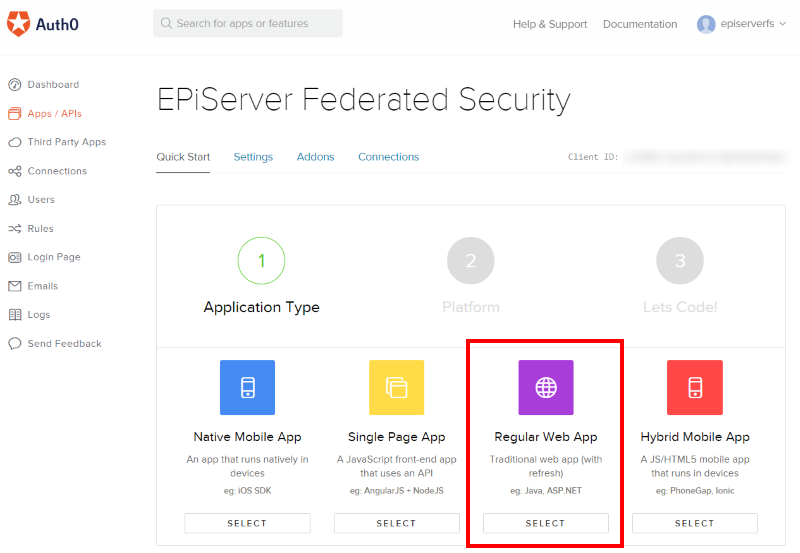Open Users in sidebar
This screenshot has height=553, width=800.
(x=41, y=199)
